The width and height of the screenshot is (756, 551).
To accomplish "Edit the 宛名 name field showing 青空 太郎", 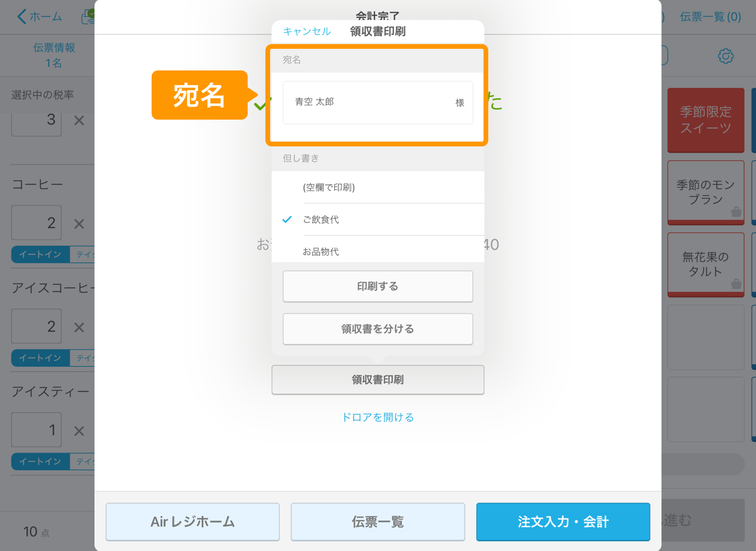I will coord(377,102).
